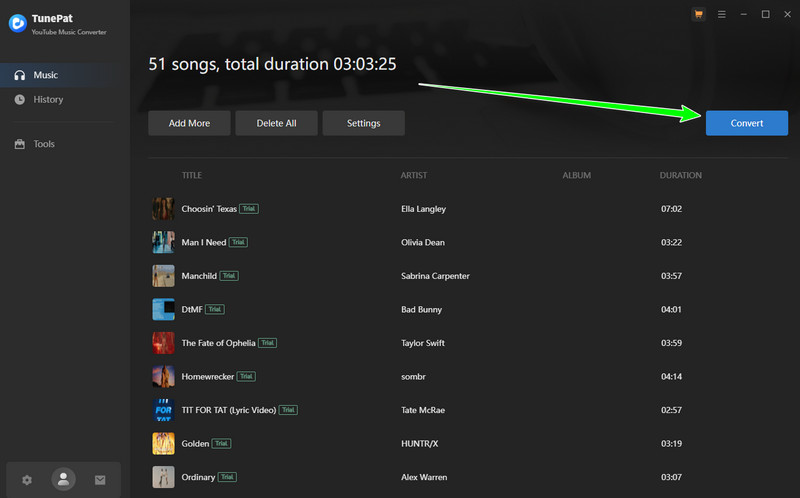Click the ALBUM column header
Viewport: 800px width, 498px height.
[x=577, y=175]
